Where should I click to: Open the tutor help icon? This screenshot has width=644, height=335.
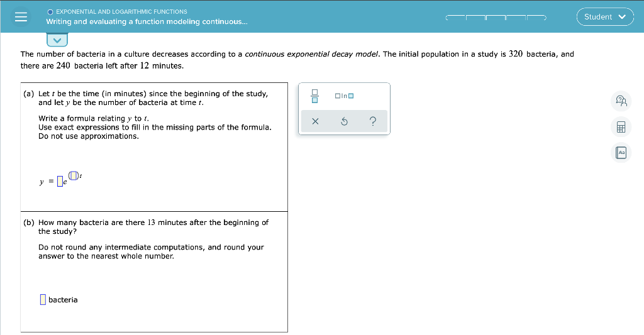[621, 101]
